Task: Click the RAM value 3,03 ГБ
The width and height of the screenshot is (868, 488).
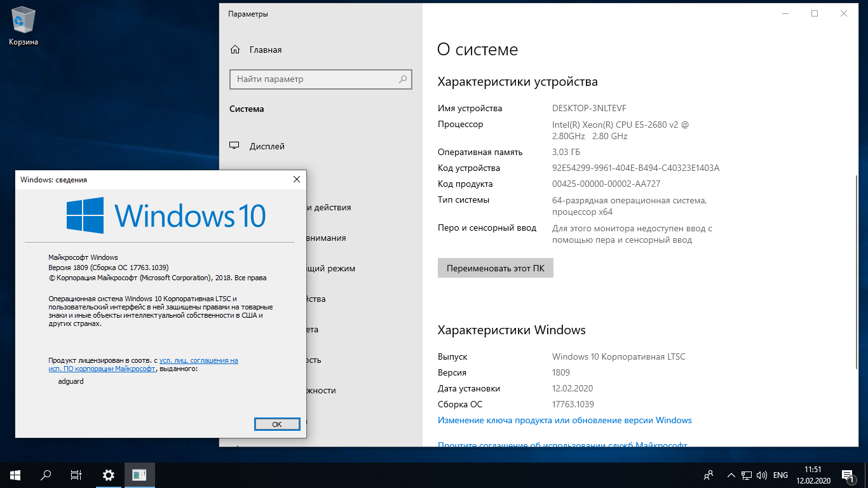Action: coord(566,152)
